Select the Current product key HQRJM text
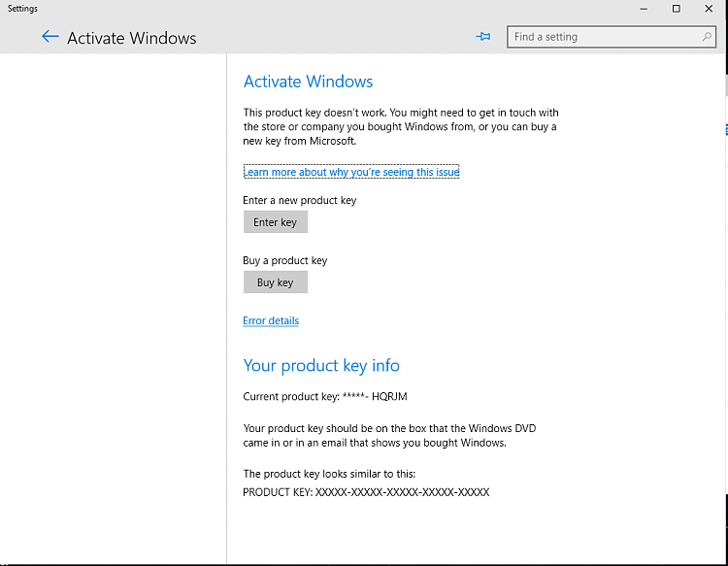 point(325,396)
